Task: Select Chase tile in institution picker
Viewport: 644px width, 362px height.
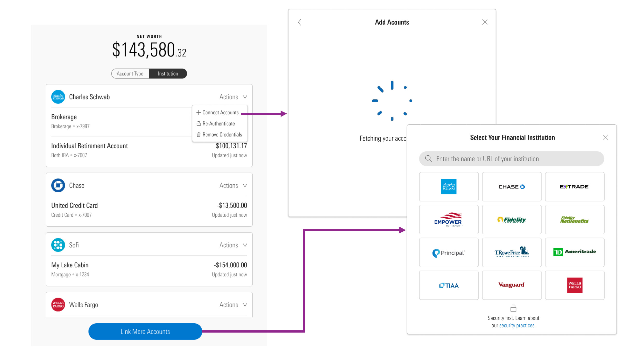Action: [x=511, y=187]
